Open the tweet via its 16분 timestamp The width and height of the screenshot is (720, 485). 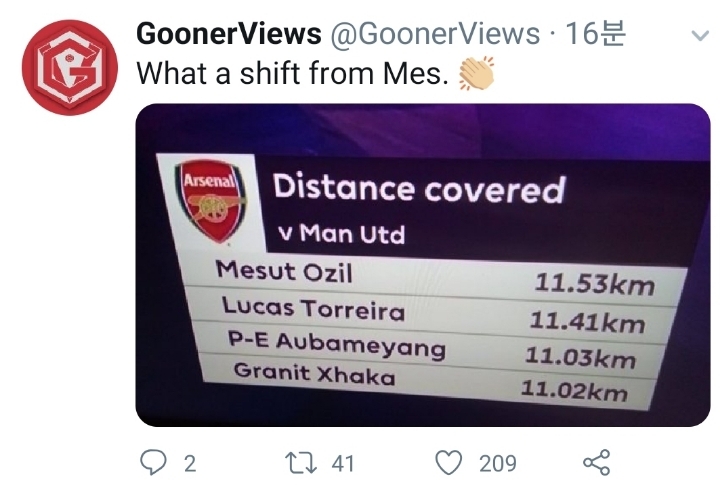pos(595,33)
